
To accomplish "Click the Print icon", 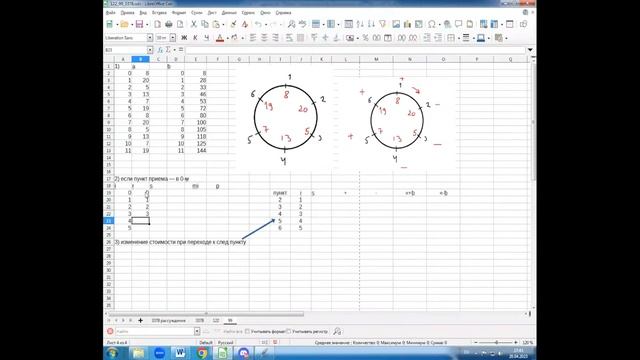I will [x=169, y=24].
